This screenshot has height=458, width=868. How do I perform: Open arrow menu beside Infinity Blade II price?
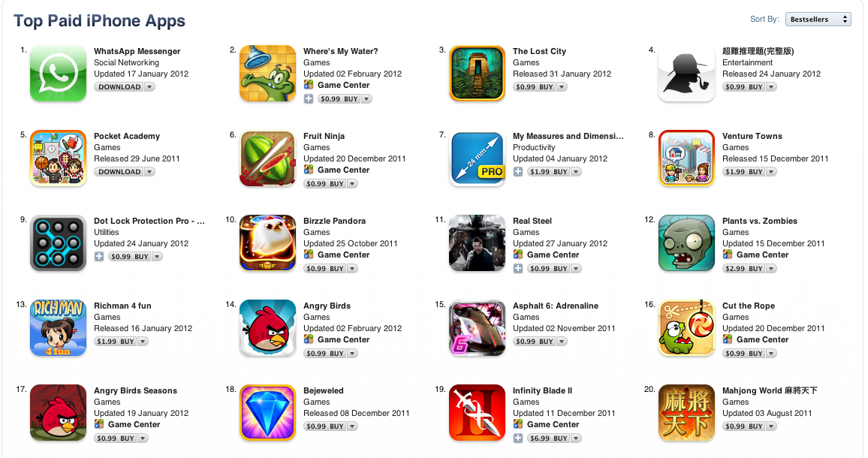pyautogui.click(x=576, y=438)
